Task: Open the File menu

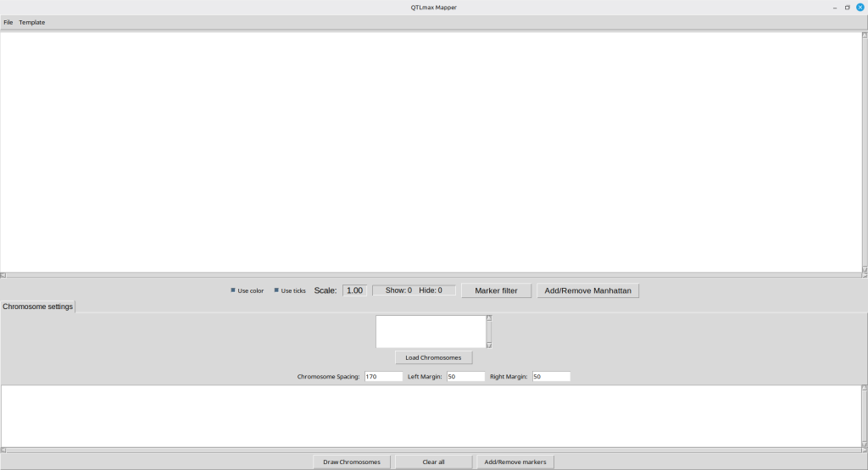Action: (x=8, y=22)
